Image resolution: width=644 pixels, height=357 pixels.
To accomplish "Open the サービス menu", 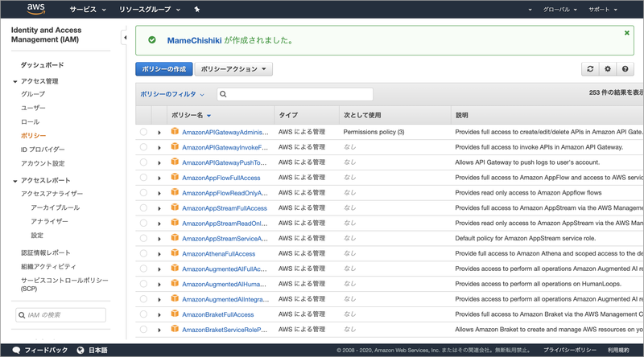I will pos(88,10).
